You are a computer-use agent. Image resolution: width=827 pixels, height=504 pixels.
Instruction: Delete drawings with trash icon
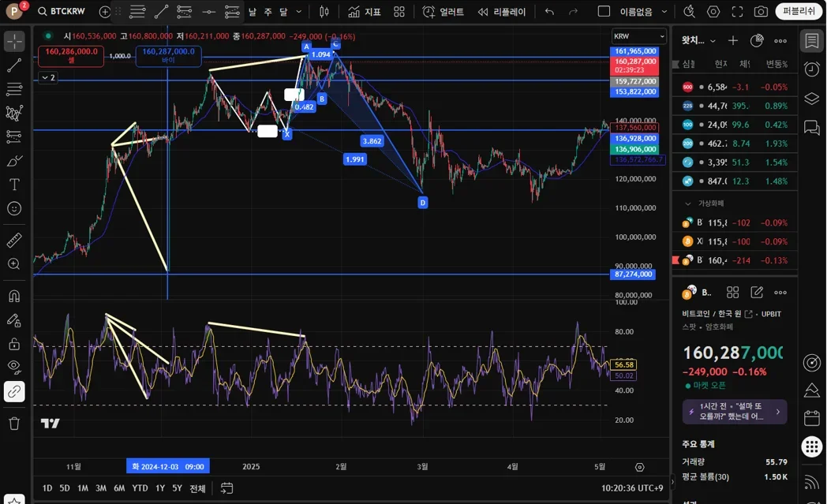pos(14,424)
